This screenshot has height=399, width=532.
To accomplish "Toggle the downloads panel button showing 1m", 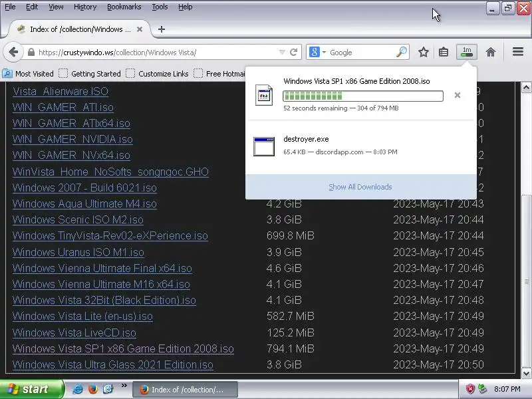I will 467,52.
